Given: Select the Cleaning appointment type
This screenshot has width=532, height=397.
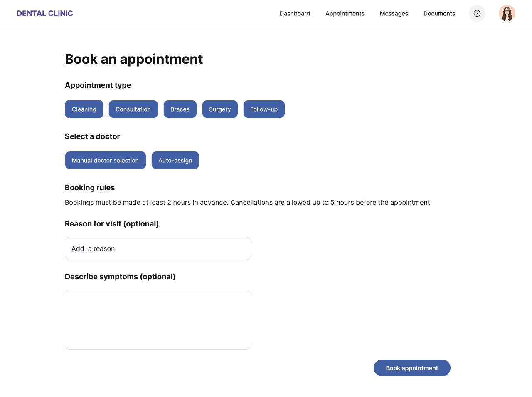Looking at the screenshot, I should pos(84,109).
